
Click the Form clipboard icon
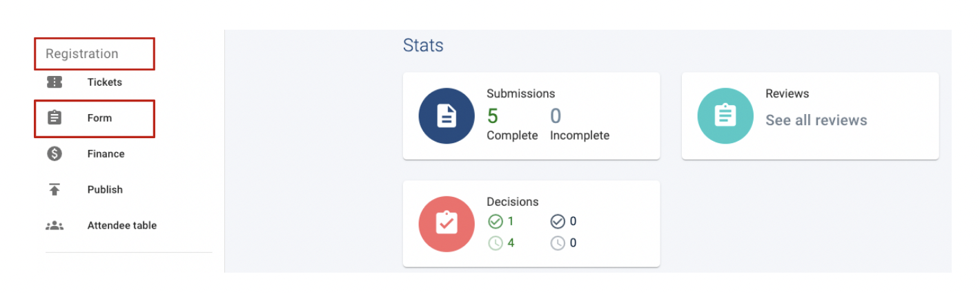(x=55, y=118)
